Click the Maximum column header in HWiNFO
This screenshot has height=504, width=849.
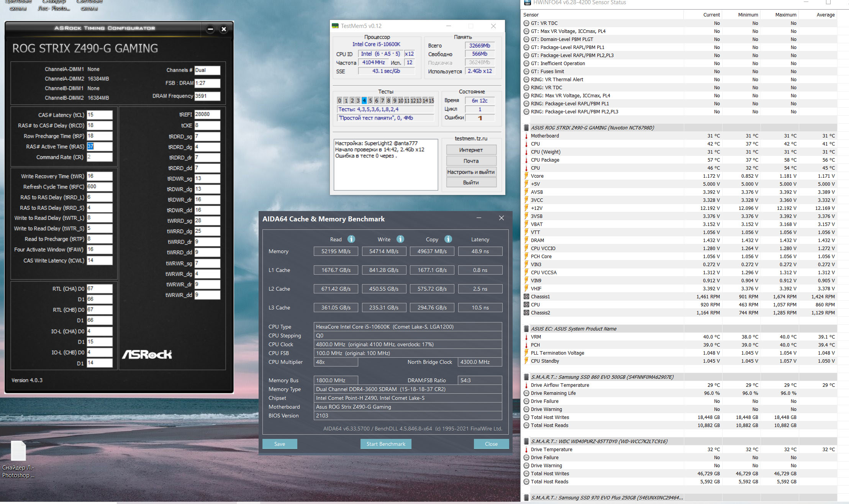[x=785, y=15]
